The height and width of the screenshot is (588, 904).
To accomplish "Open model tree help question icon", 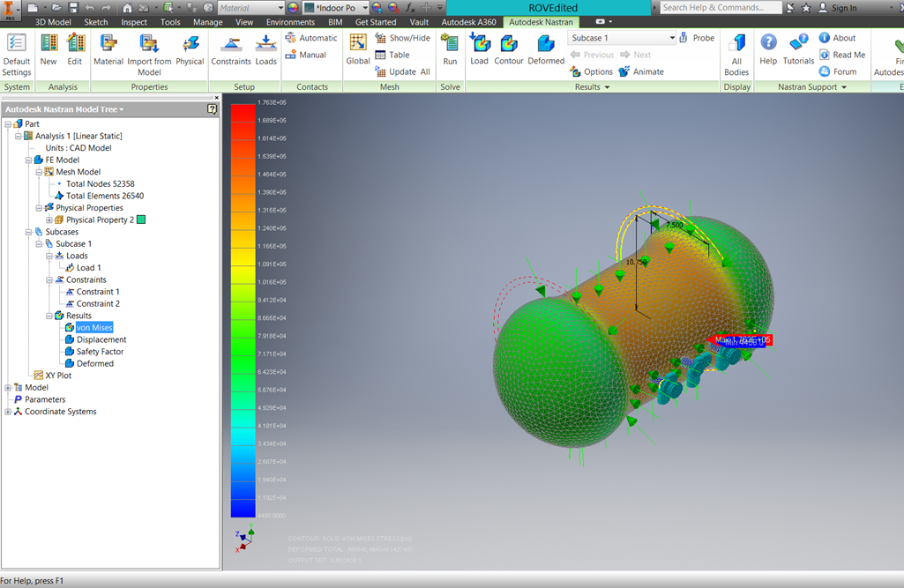I will [213, 109].
